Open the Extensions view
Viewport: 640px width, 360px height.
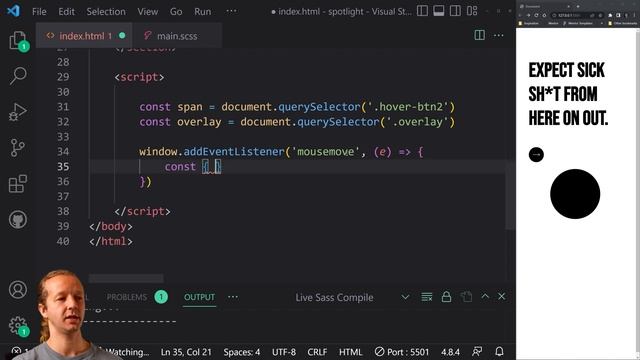pos(18,184)
